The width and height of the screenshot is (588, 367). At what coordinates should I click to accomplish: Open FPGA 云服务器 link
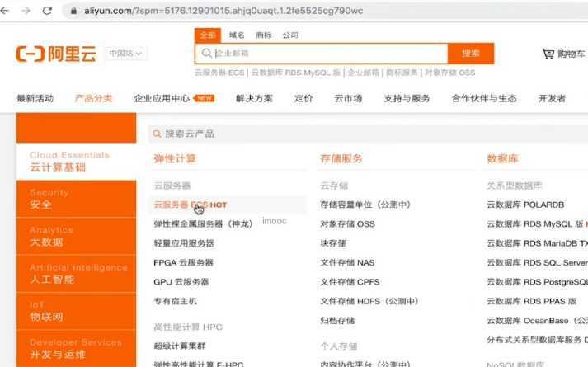pos(183,263)
